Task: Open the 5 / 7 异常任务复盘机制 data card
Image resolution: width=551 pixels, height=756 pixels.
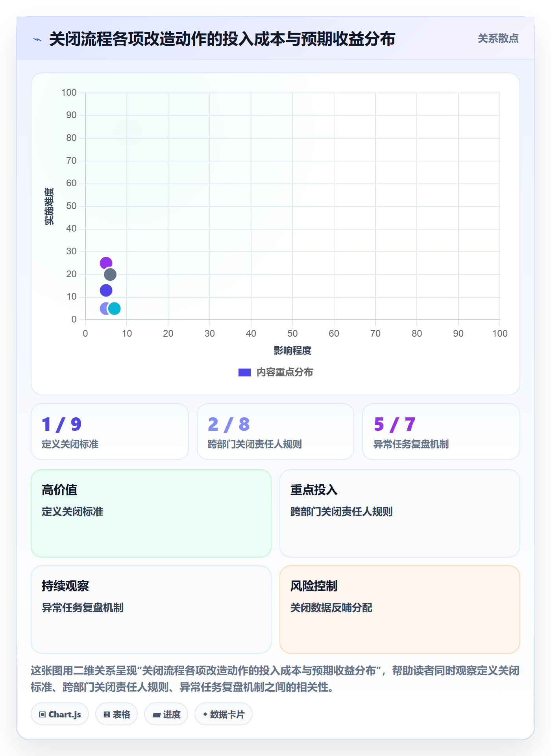Action: [x=441, y=432]
